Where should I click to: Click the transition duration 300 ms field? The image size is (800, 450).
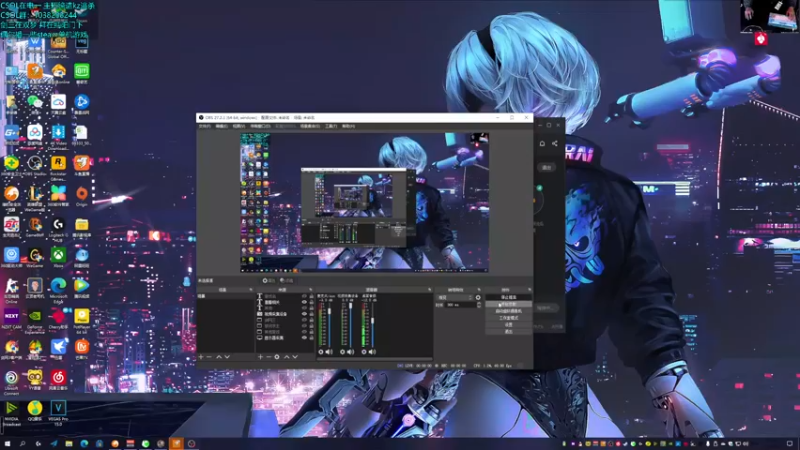[x=461, y=305]
